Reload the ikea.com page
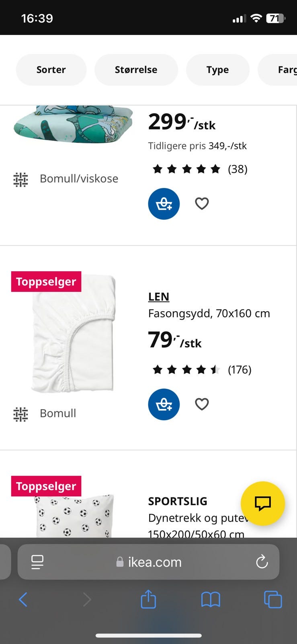Screen dimensions: 297x644 [x=262, y=561]
